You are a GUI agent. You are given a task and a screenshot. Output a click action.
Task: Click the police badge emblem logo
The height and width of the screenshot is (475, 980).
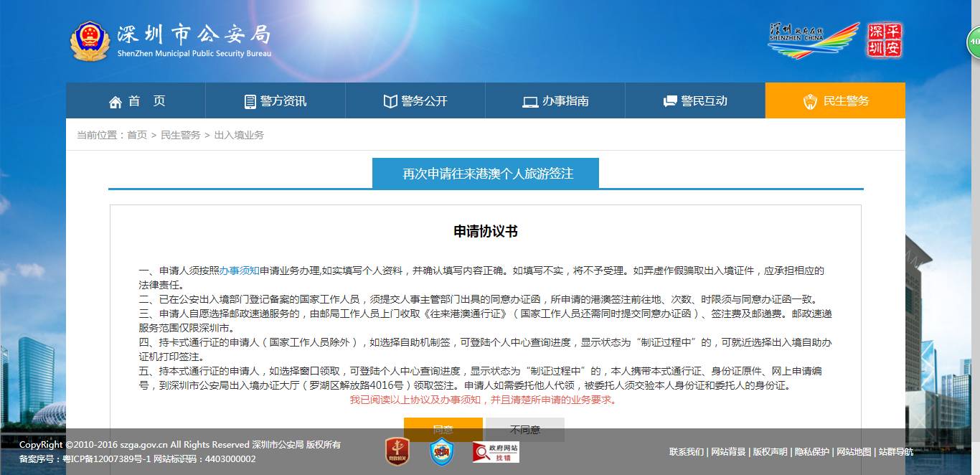click(90, 41)
